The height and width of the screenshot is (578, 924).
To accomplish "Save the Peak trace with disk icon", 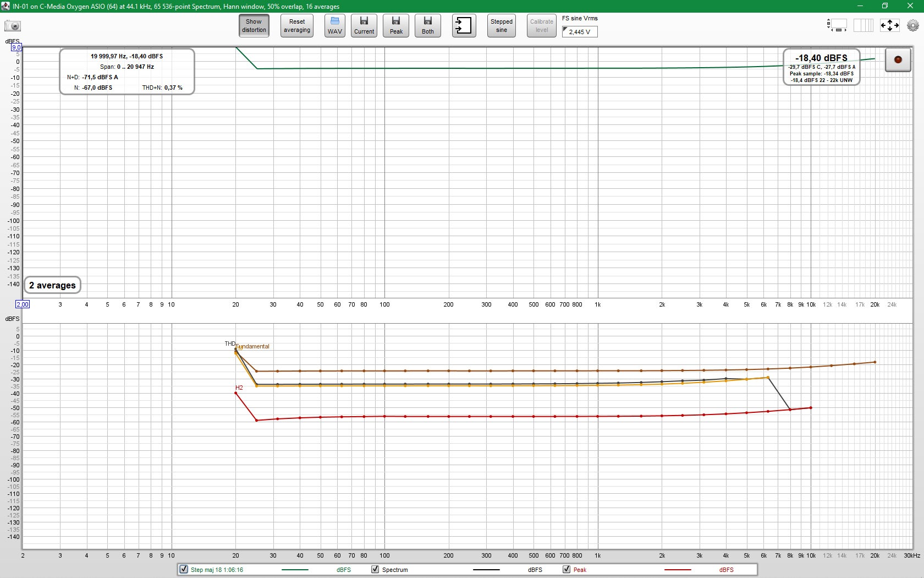I will coord(396,26).
